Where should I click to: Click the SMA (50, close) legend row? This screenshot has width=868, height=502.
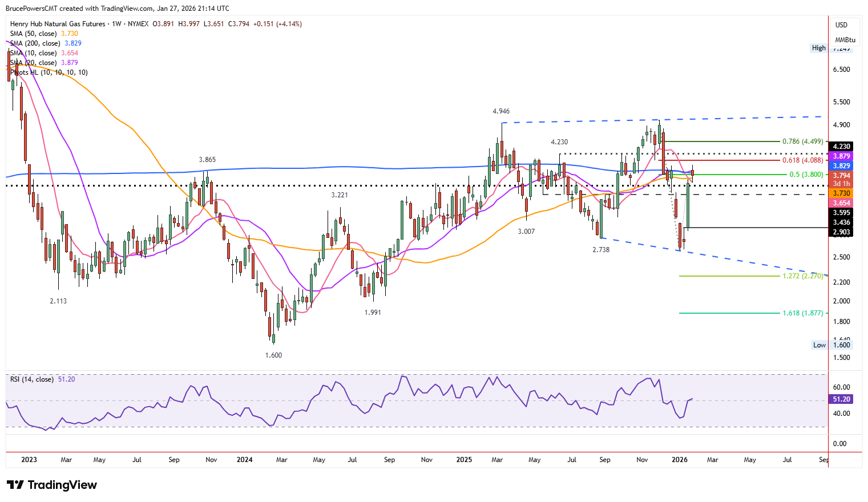44,34
